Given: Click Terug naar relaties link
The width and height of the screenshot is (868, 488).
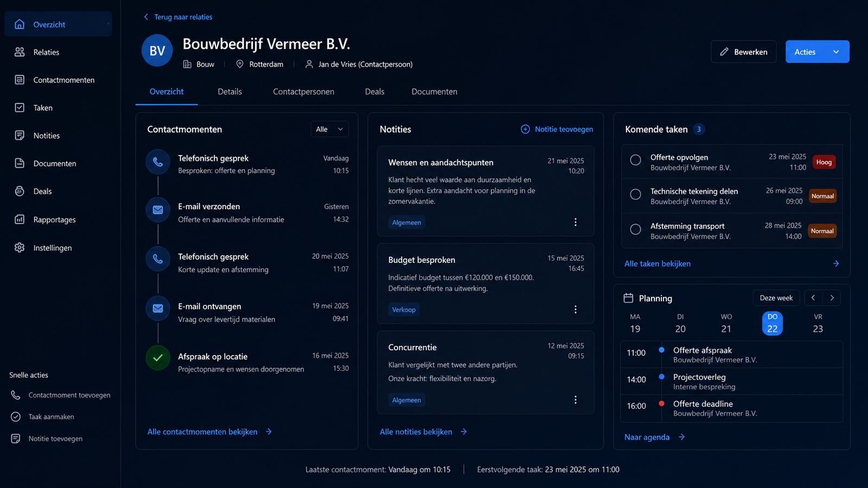Looking at the screenshot, I should click(178, 17).
